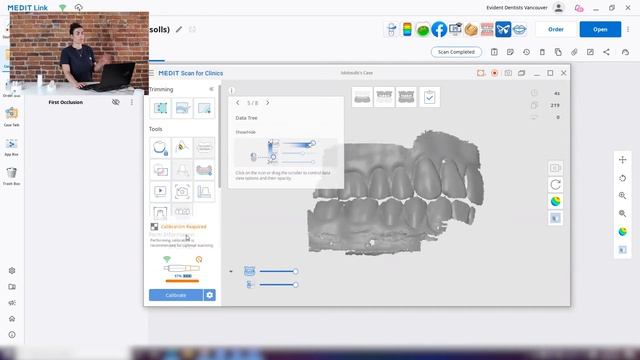Open the confirm clipboard stage tab
Viewport: 640px width, 360px height.
[429, 97]
